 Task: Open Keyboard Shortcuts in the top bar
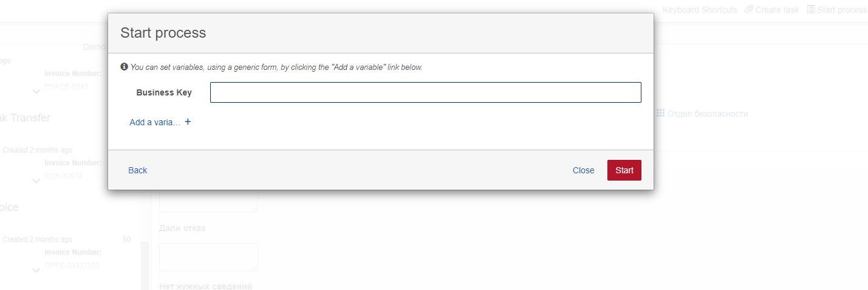700,10
